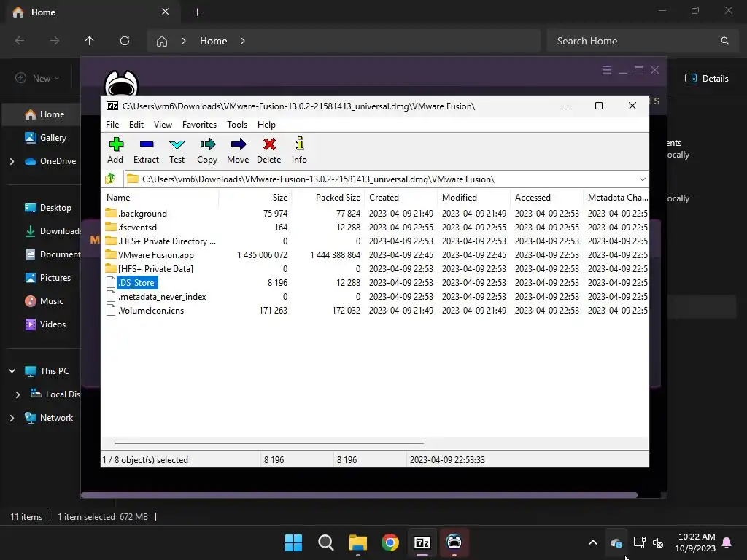Click the 7-Zip horizontal scrollbar
Screen dimensions: 747x560
click(269, 443)
